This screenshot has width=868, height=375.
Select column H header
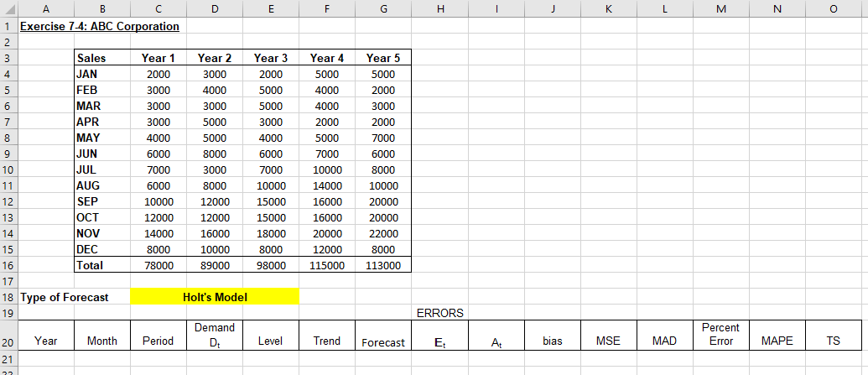[x=439, y=9]
